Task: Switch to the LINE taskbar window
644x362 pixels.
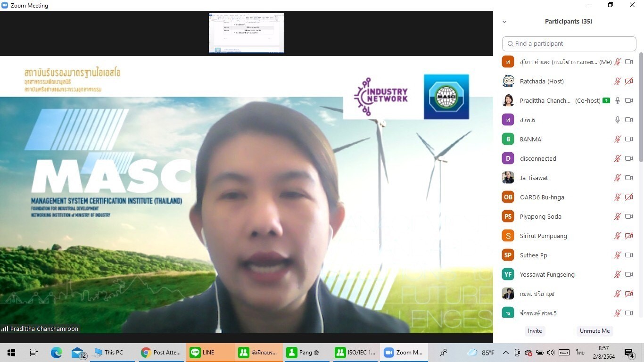Action: [209, 353]
